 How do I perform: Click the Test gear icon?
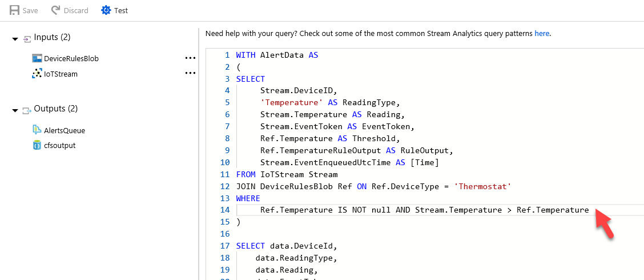click(x=106, y=10)
